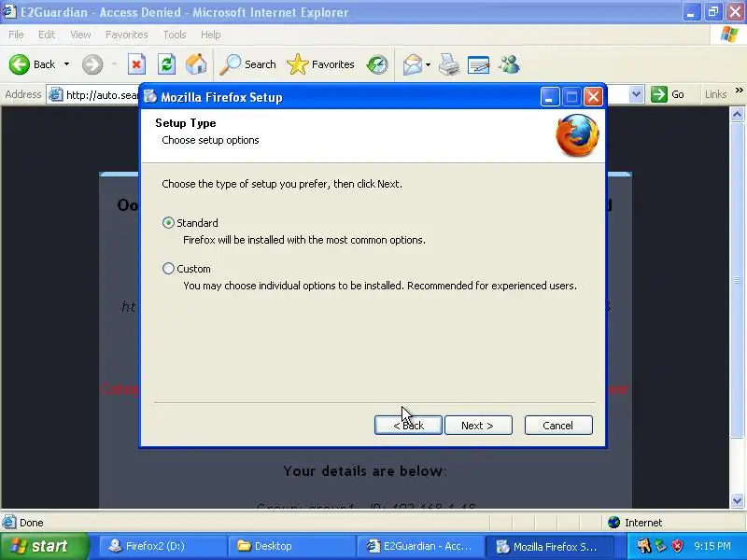Minimize the Mozilla Firefox Setup window
This screenshot has height=560, width=747.
coord(550,97)
